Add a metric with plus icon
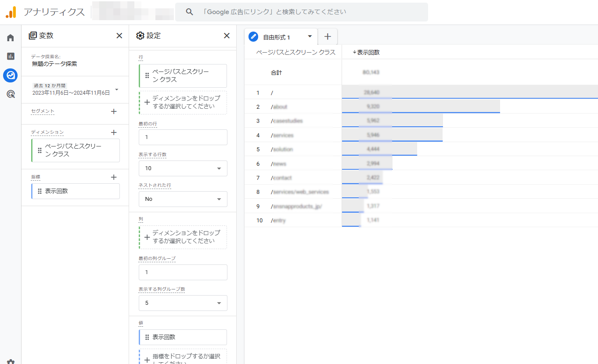Image resolution: width=598 pixels, height=364 pixels. [114, 177]
